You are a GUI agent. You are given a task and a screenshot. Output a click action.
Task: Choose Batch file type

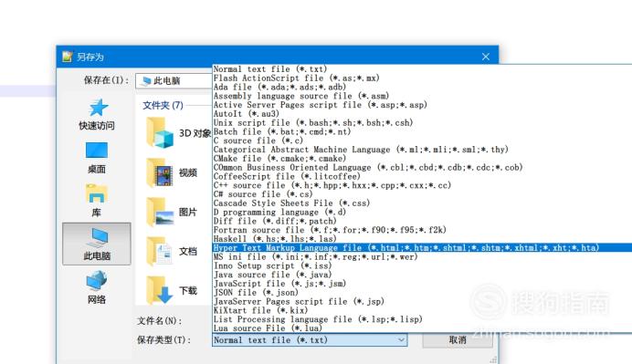click(422, 131)
